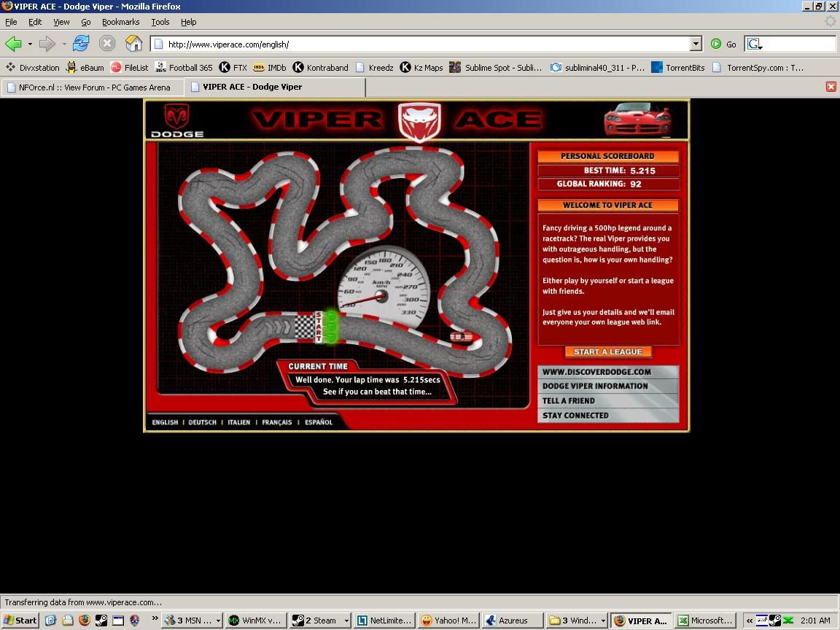The image size is (840, 630).
Task: Expand hidden system tray icons
Action: tap(750, 621)
